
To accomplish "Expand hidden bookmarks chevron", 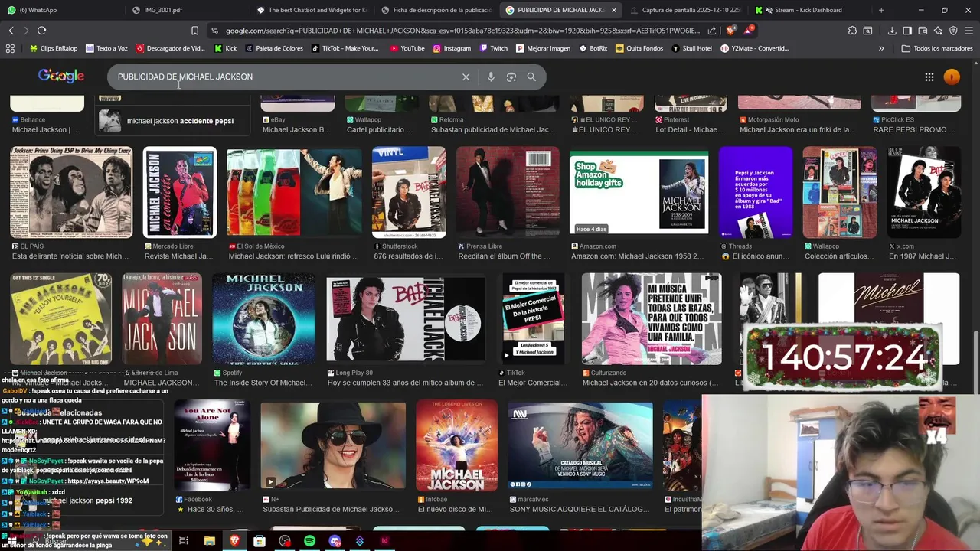I will pyautogui.click(x=880, y=48).
